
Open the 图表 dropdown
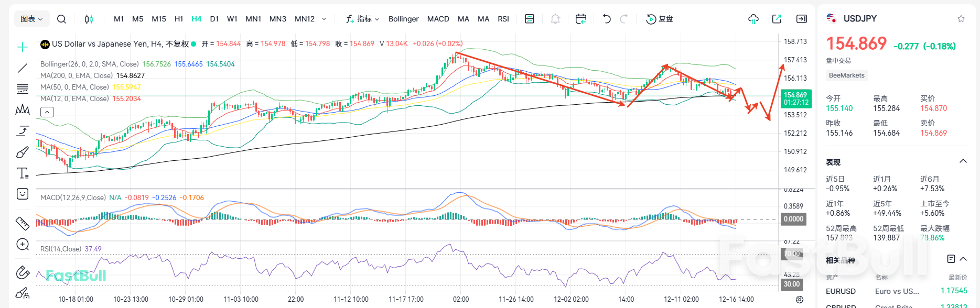31,19
